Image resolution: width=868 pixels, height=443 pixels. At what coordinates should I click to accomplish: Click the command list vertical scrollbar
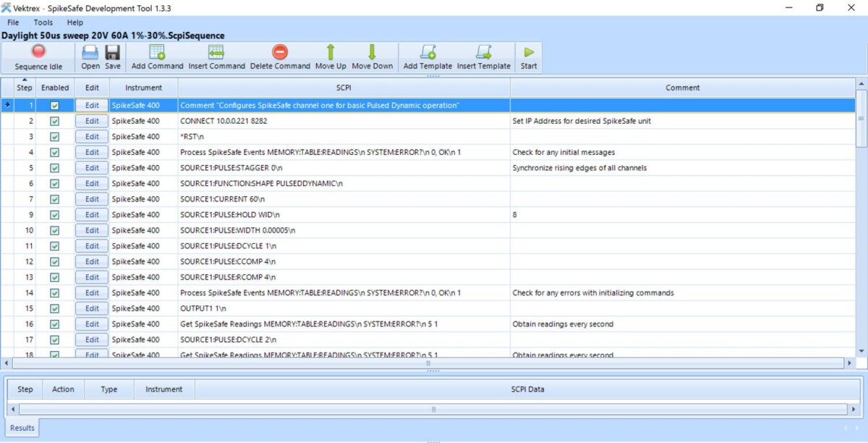click(x=861, y=119)
